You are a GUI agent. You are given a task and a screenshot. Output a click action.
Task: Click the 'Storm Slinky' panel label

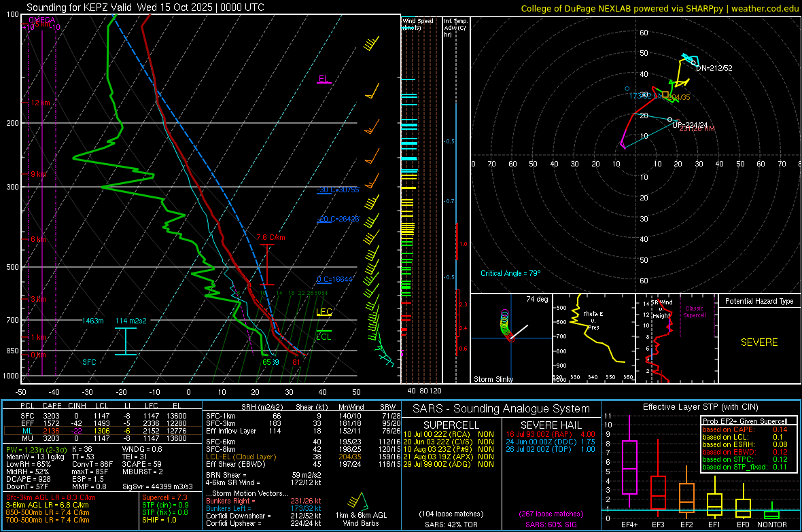tap(493, 379)
